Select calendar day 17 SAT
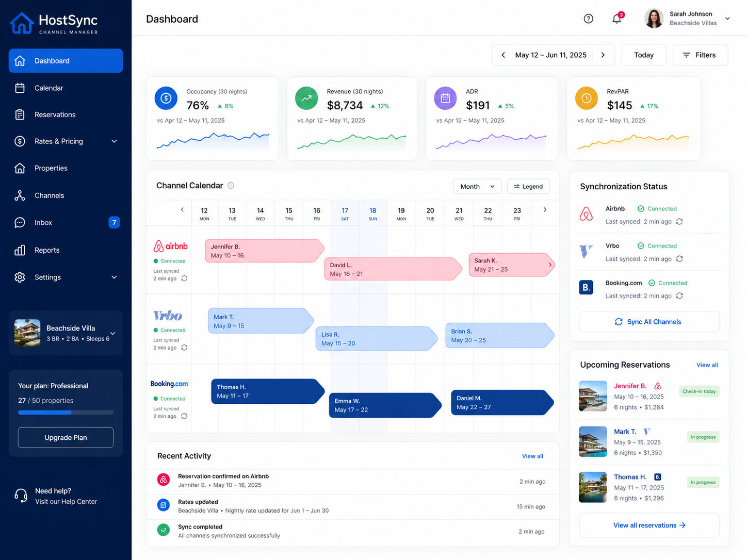747x560 pixels. pyautogui.click(x=345, y=213)
